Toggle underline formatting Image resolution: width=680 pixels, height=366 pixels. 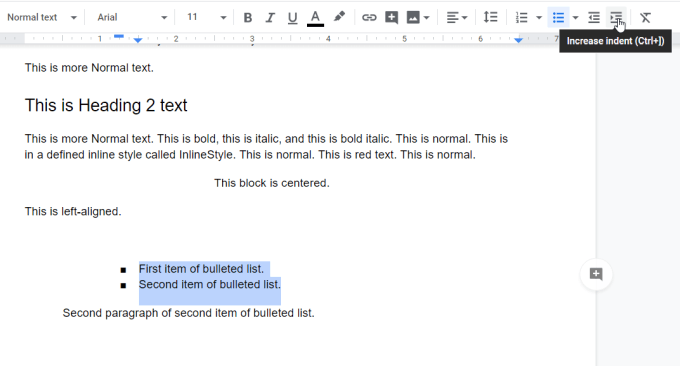[x=293, y=18]
